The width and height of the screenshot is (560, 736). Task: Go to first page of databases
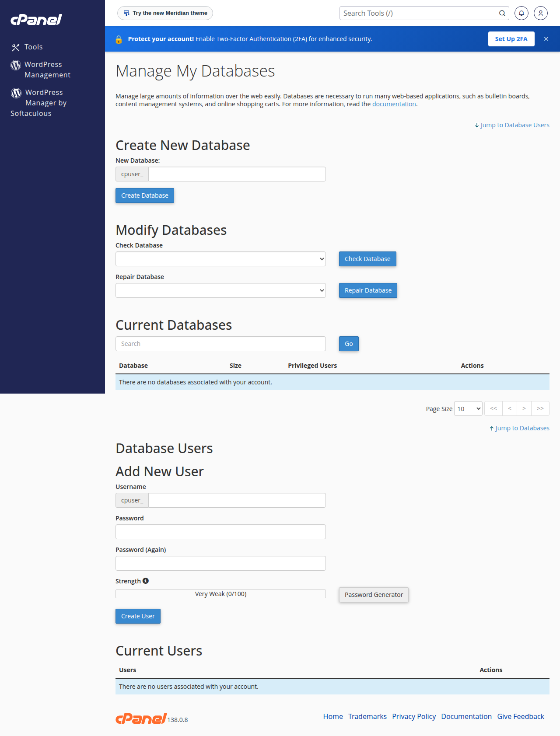pyautogui.click(x=493, y=408)
